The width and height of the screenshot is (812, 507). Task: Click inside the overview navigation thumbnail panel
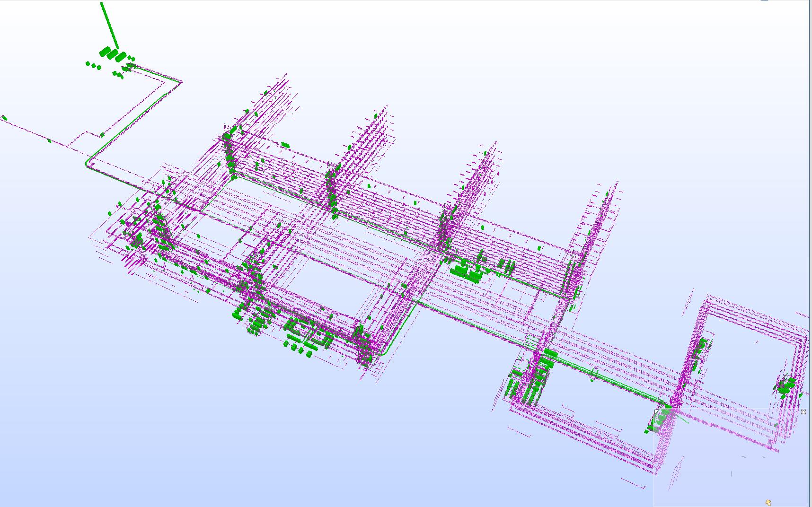[730, 457]
